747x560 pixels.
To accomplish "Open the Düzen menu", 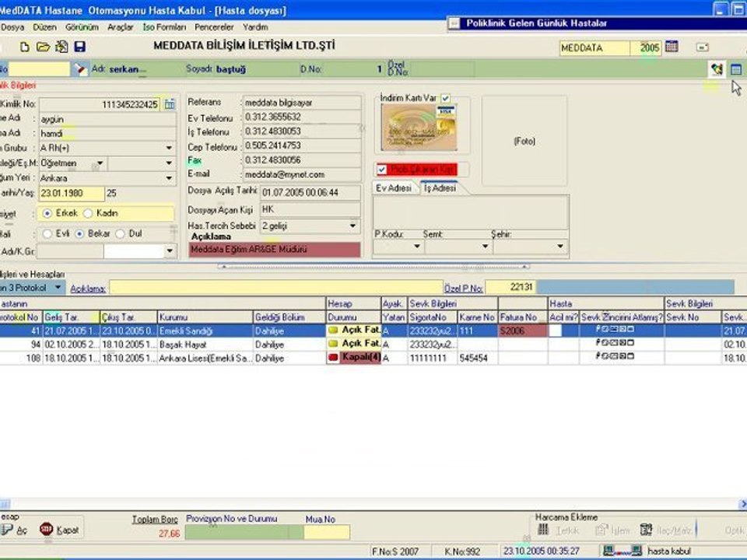I will pos(44,27).
